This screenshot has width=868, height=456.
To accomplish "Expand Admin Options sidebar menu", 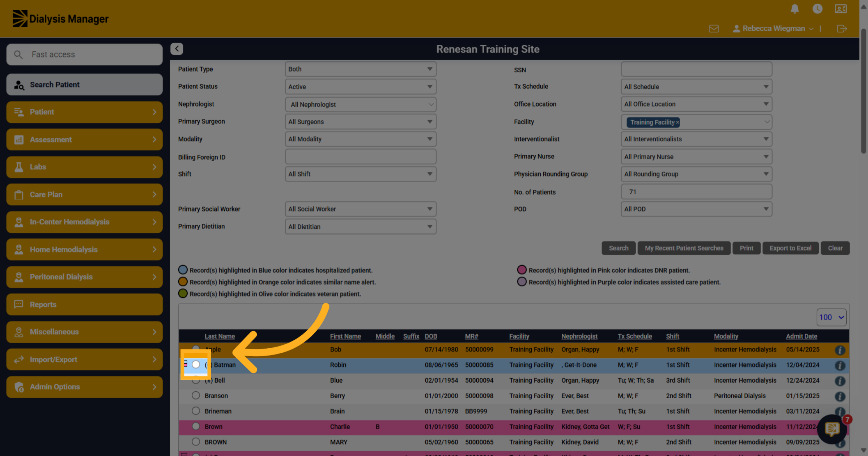I will point(84,387).
